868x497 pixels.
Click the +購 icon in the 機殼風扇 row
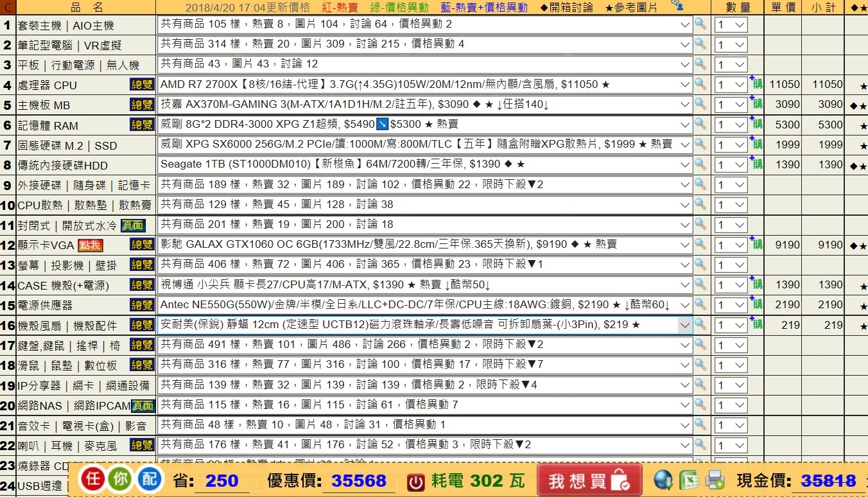tap(756, 324)
